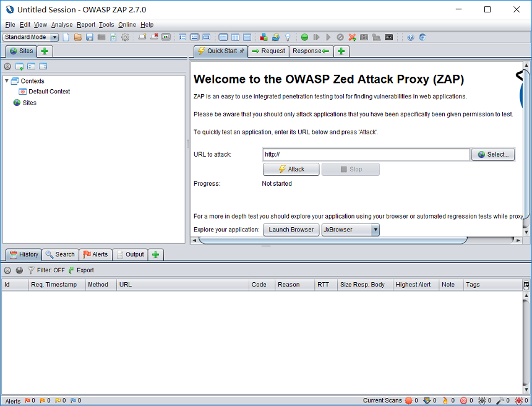Toggle Link with Sites selection globe icon

click(x=19, y=270)
